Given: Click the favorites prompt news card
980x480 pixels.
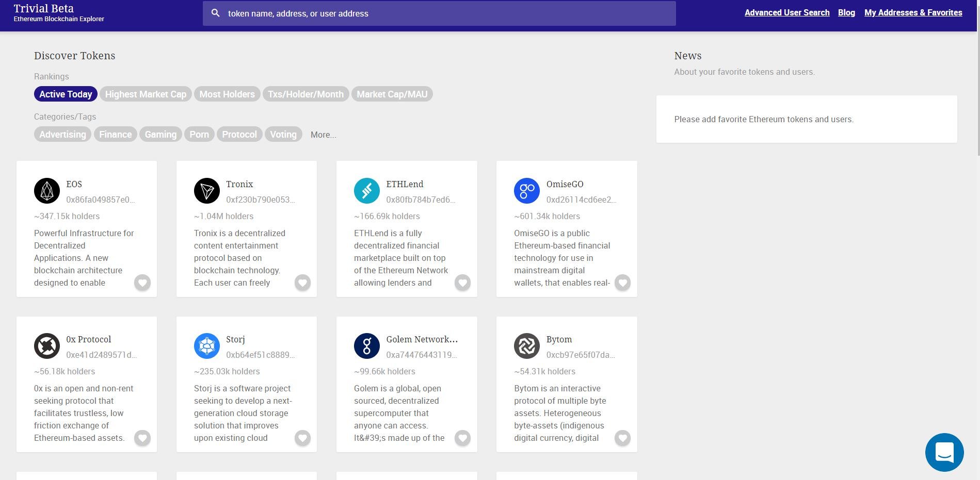Looking at the screenshot, I should coord(807,119).
